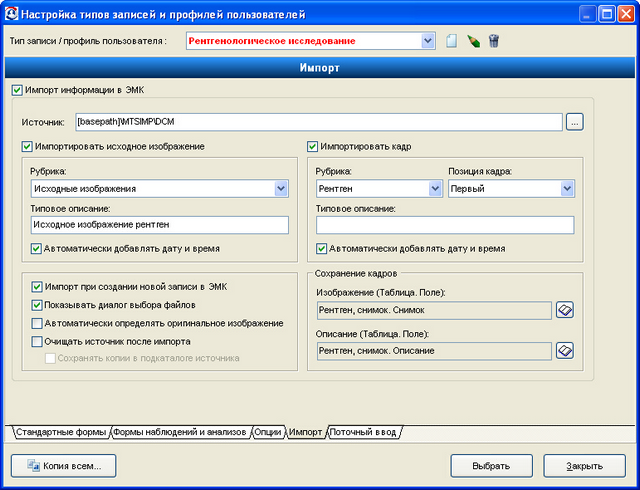640x490 pixels.
Task: Click the Выбрать button
Action: (491, 466)
